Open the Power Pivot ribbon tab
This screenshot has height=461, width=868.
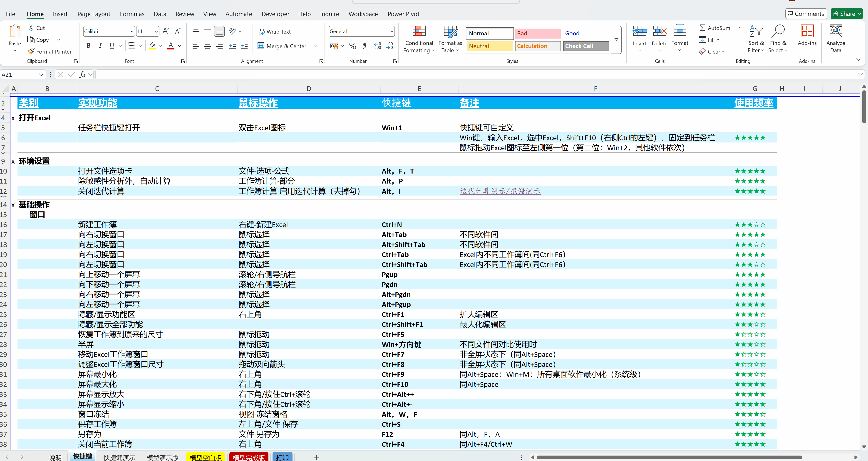(x=403, y=14)
